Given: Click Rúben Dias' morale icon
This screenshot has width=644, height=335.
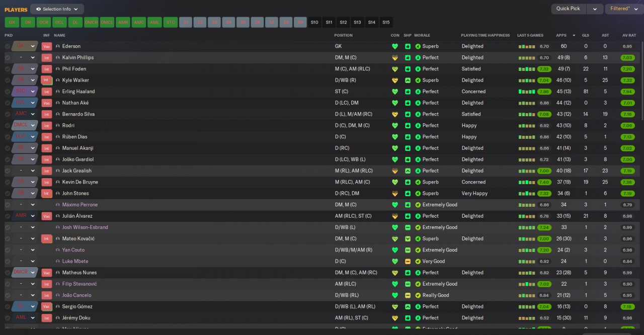Looking at the screenshot, I should [418, 137].
